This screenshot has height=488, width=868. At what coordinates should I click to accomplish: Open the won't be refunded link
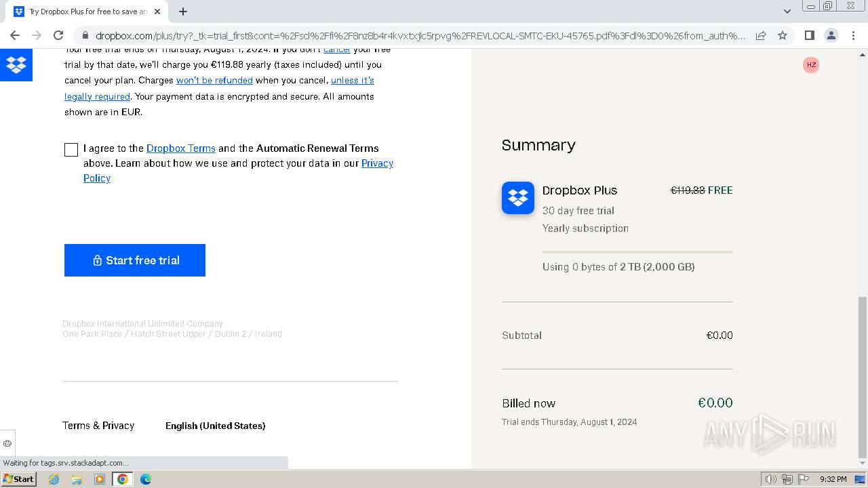pyautogui.click(x=214, y=80)
